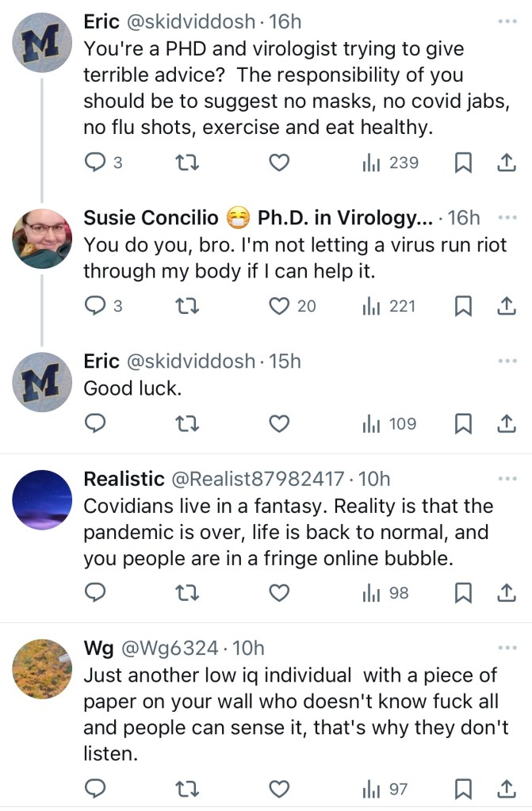This screenshot has height=811, width=532.
Task: View analytics showing 239 views
Action: (390, 163)
